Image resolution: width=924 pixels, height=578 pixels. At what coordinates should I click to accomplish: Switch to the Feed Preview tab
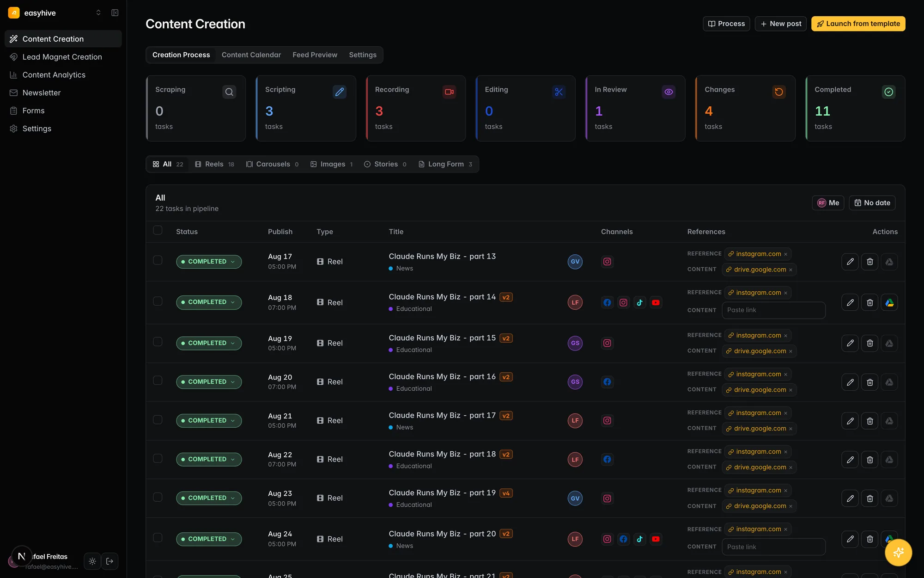click(315, 55)
